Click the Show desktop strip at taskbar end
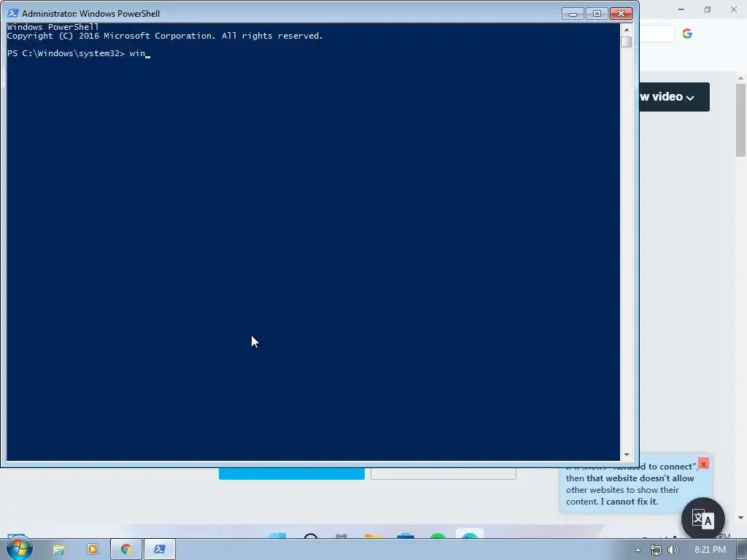The image size is (747, 560). [x=742, y=550]
